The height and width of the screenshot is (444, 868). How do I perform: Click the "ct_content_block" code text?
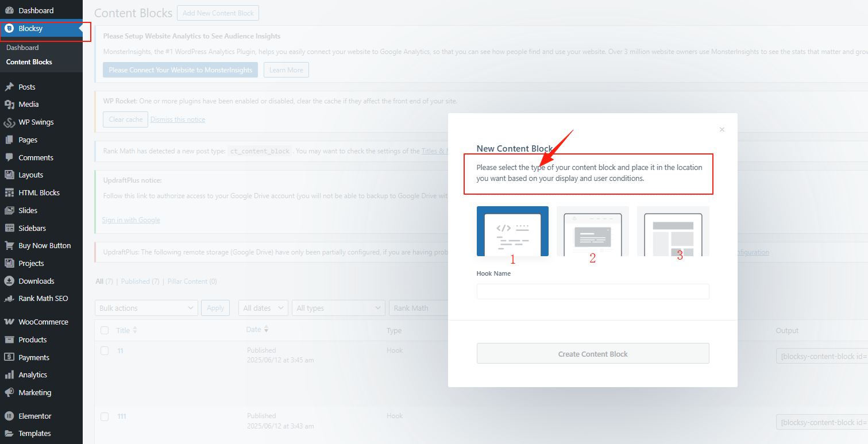[260, 151]
